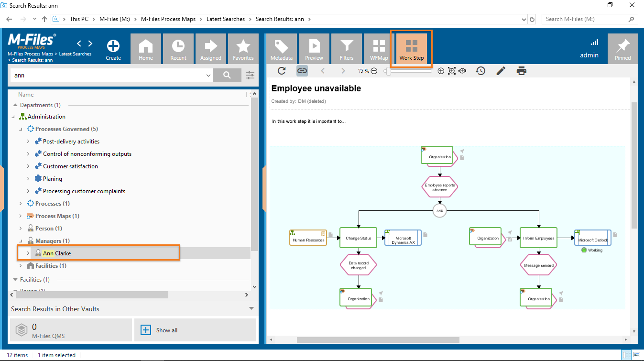644x361 pixels.
Task: Select Facilities (1) under Administration
Action: [x=51, y=266]
